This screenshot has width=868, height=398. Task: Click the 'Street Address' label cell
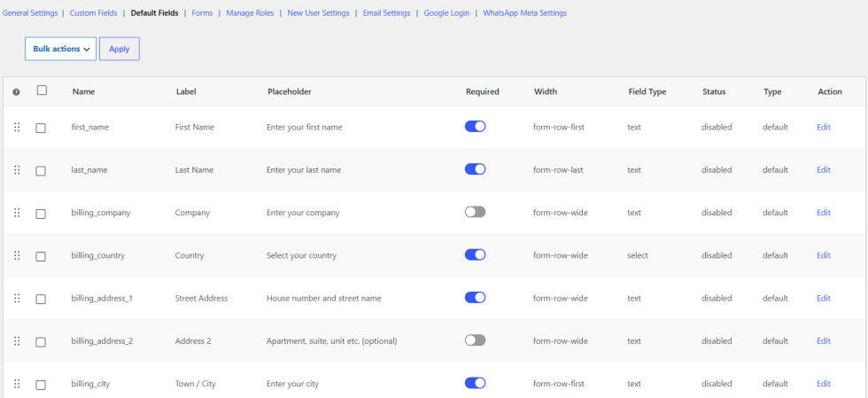click(202, 298)
